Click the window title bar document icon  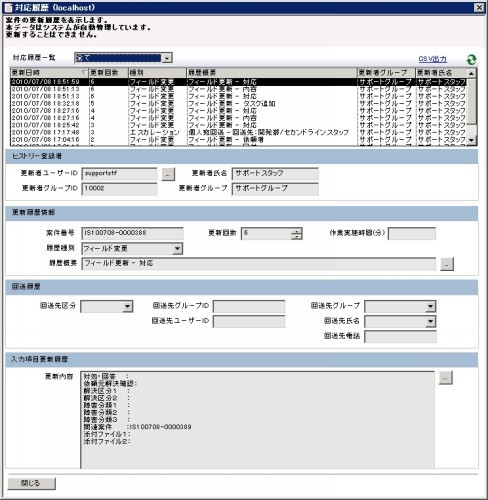point(8,7)
